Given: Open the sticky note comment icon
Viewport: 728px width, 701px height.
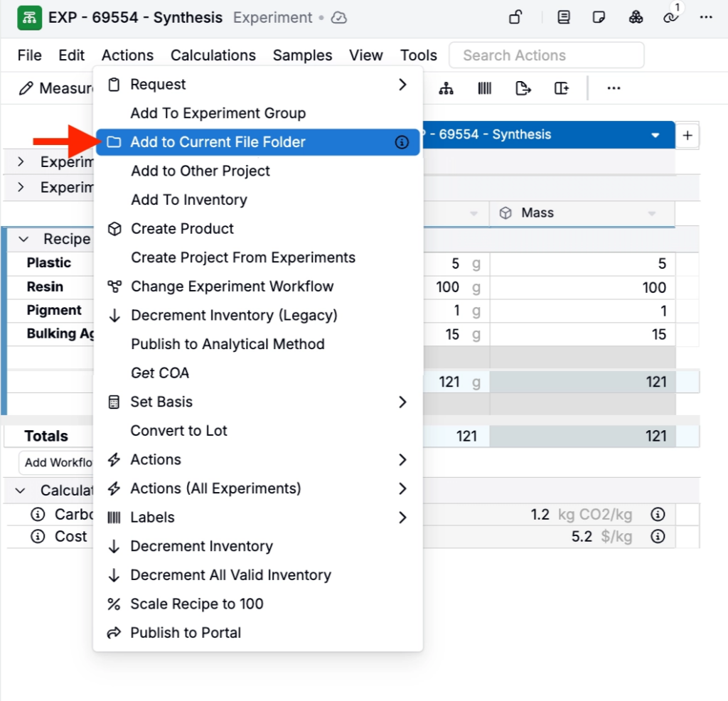Looking at the screenshot, I should click(x=599, y=18).
